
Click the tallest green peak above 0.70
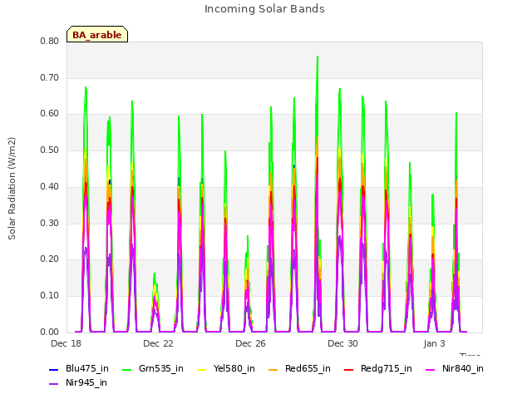click(318, 57)
